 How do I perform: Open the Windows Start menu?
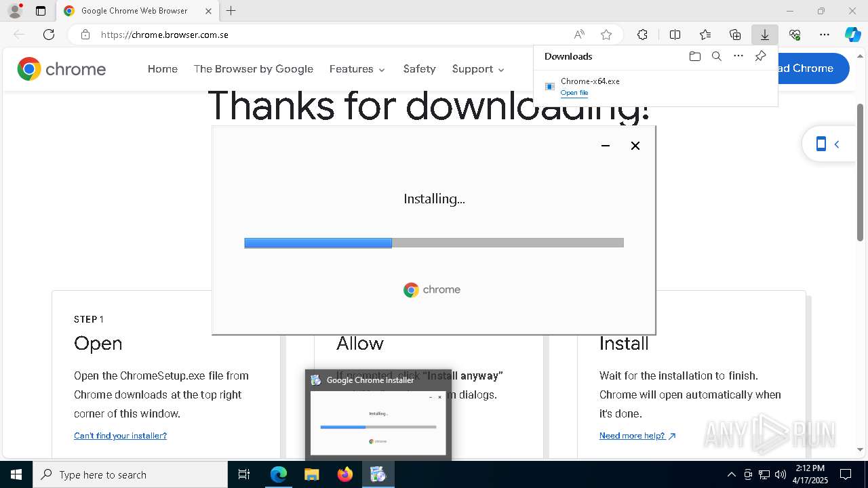[16, 474]
